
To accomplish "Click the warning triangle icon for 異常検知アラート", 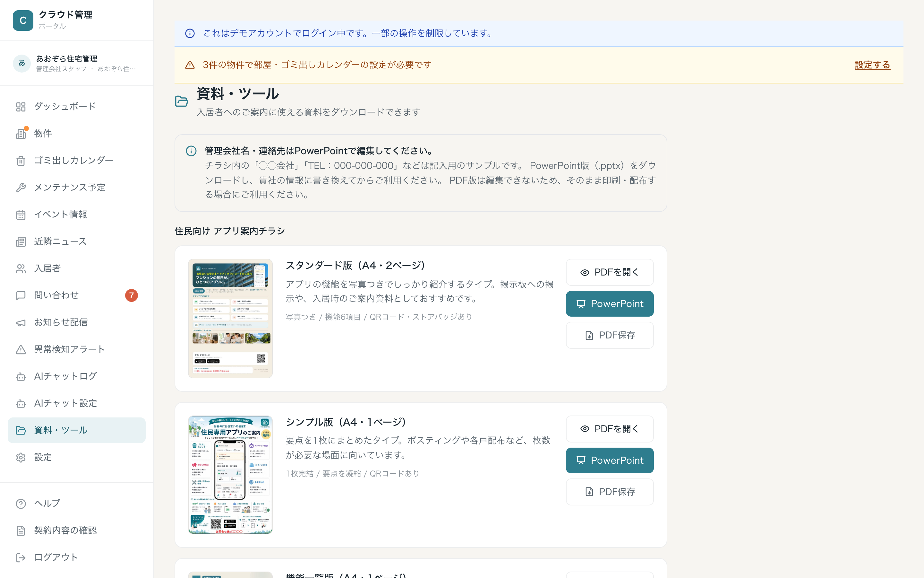I will (x=21, y=350).
